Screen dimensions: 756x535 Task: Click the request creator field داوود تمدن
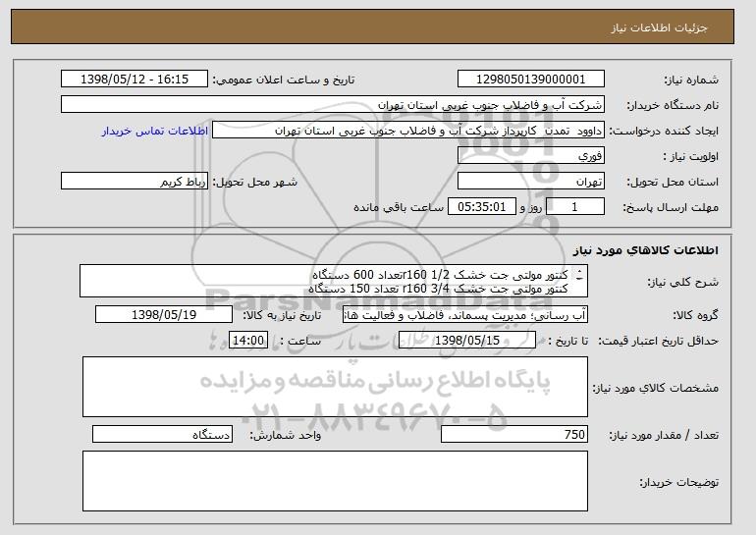click(x=408, y=131)
